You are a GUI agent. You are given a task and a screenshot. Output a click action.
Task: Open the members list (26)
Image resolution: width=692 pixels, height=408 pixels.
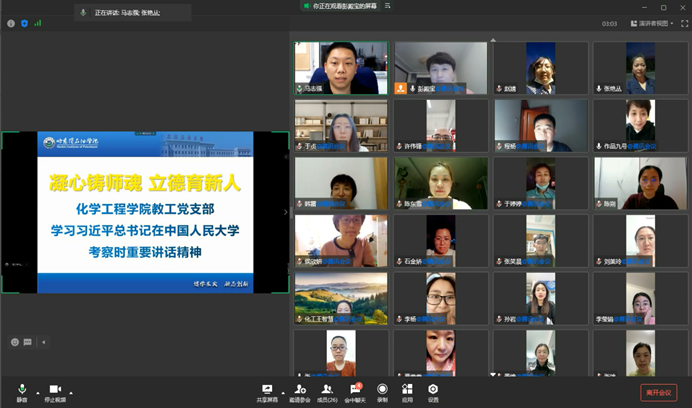pos(326,390)
